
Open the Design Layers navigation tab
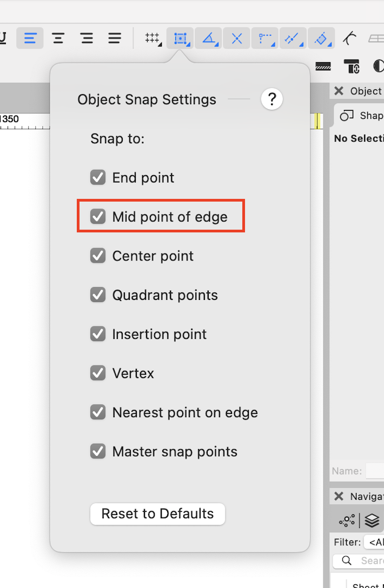(372, 520)
